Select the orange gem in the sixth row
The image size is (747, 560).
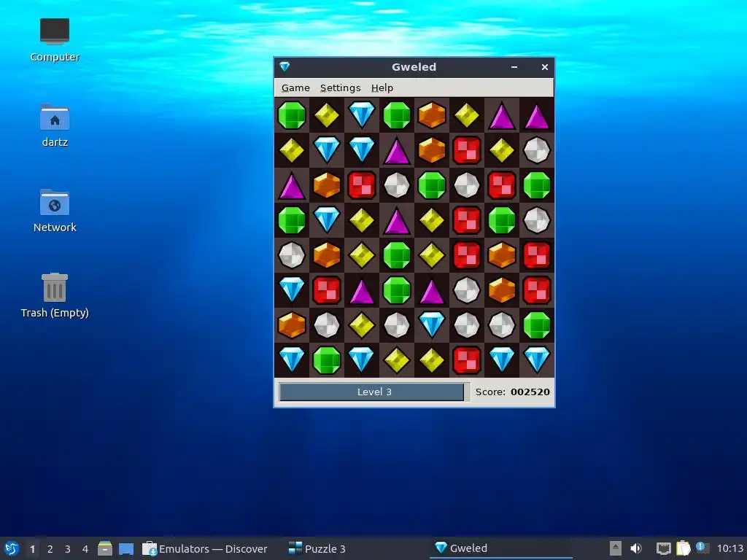(x=502, y=290)
